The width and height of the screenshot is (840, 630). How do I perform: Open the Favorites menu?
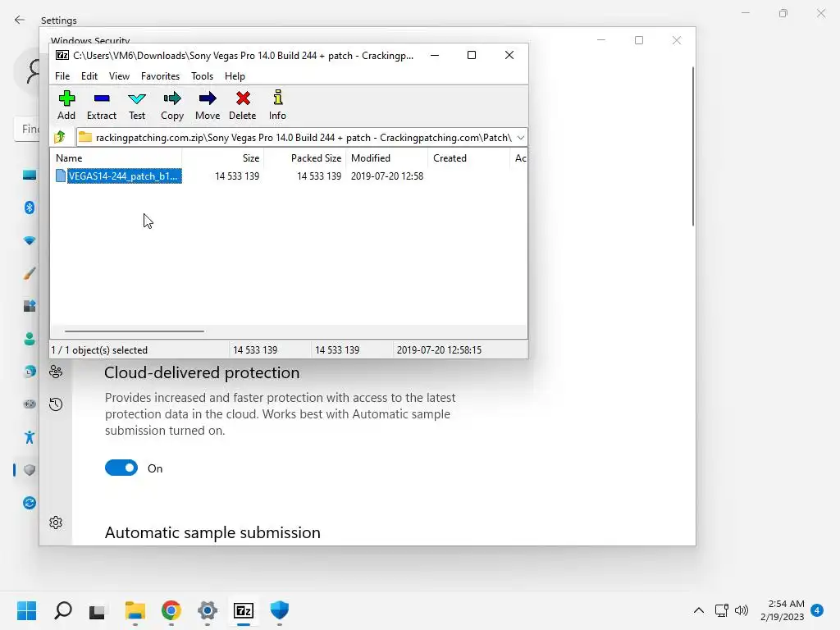coord(160,76)
